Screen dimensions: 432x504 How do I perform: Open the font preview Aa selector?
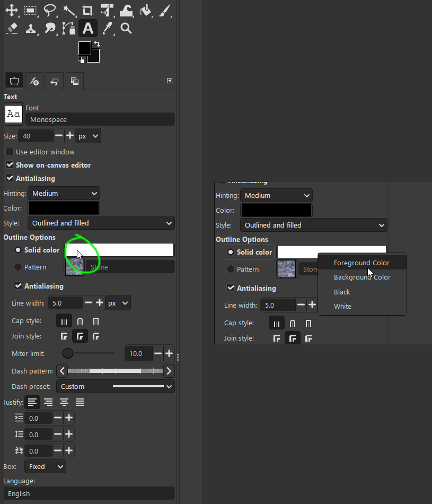pyautogui.click(x=13, y=114)
